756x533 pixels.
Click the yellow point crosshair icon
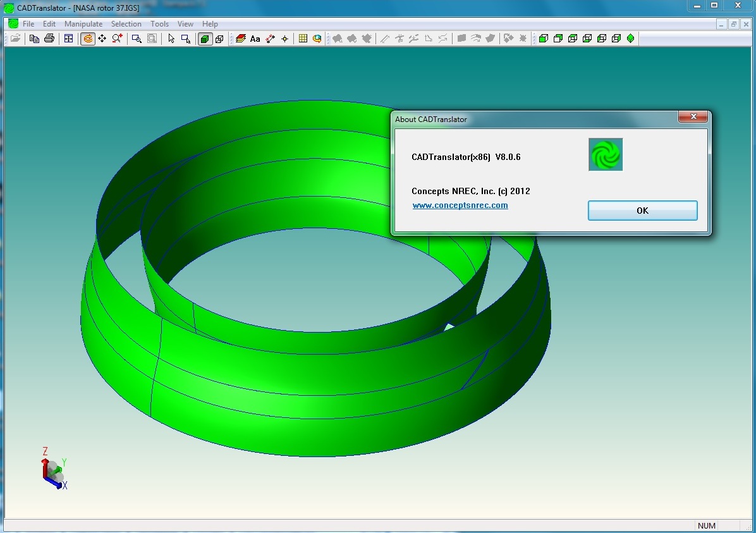[285, 39]
